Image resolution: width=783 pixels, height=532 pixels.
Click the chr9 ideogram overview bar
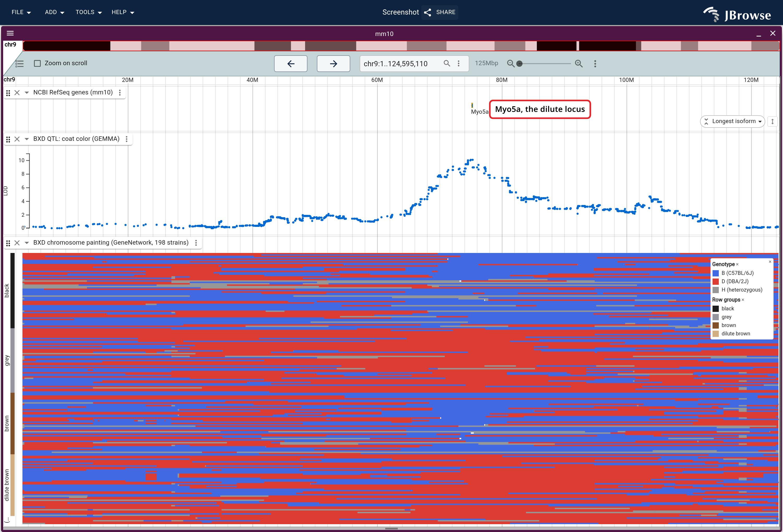(401, 46)
